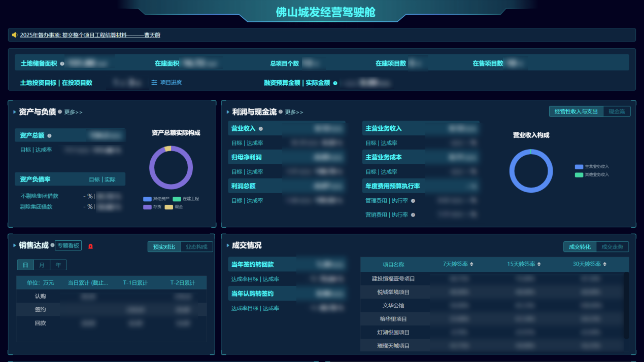The height and width of the screenshot is (362, 644).
Task: Click the info icon beside 营销费用 | 执行率
Action: point(413,215)
